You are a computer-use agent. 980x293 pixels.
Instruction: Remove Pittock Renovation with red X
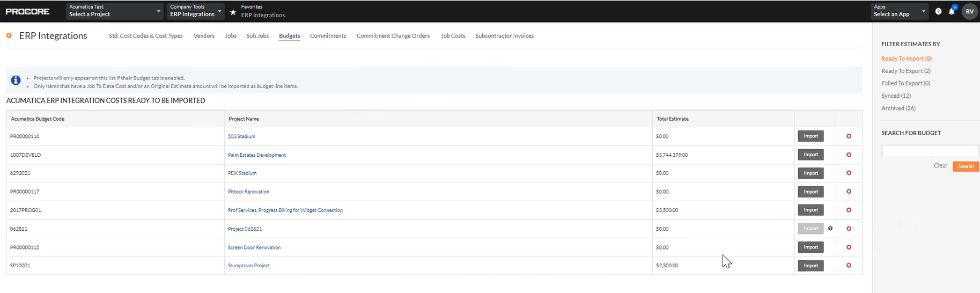[x=849, y=192]
